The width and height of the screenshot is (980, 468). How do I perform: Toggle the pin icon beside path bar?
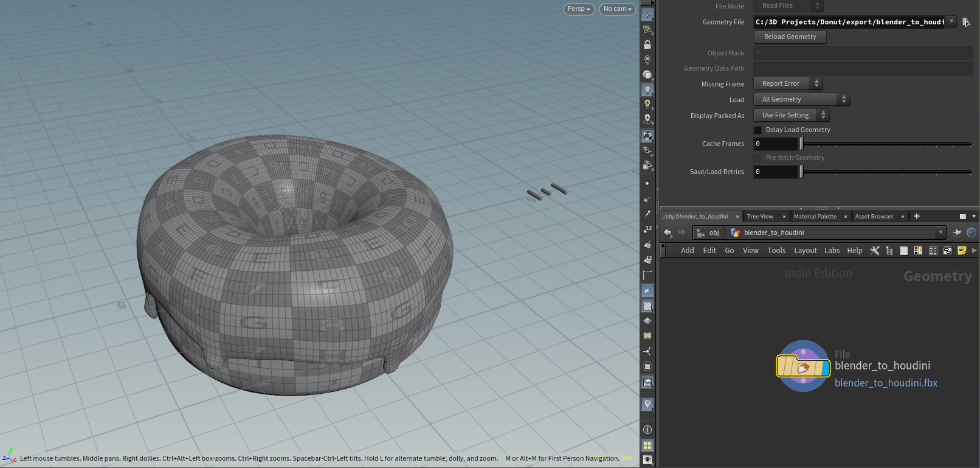958,232
